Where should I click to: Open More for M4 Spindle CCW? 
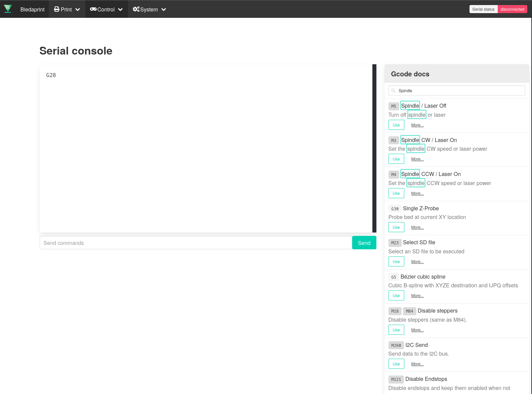417,193
